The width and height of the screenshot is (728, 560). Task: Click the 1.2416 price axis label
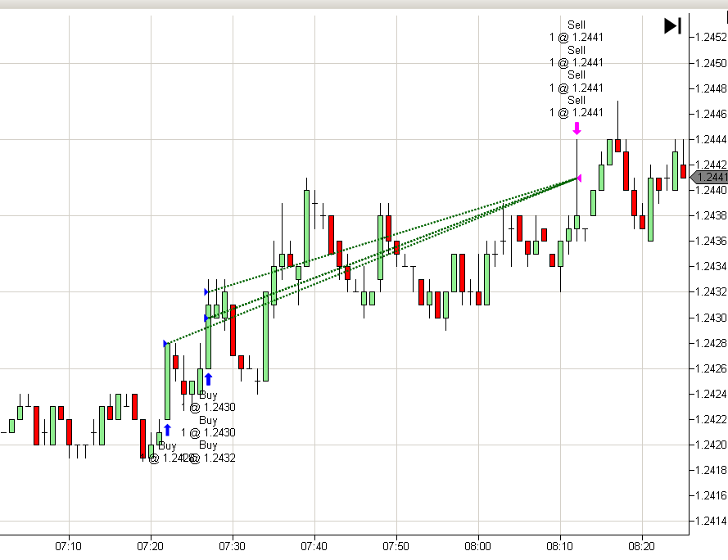[x=711, y=495]
